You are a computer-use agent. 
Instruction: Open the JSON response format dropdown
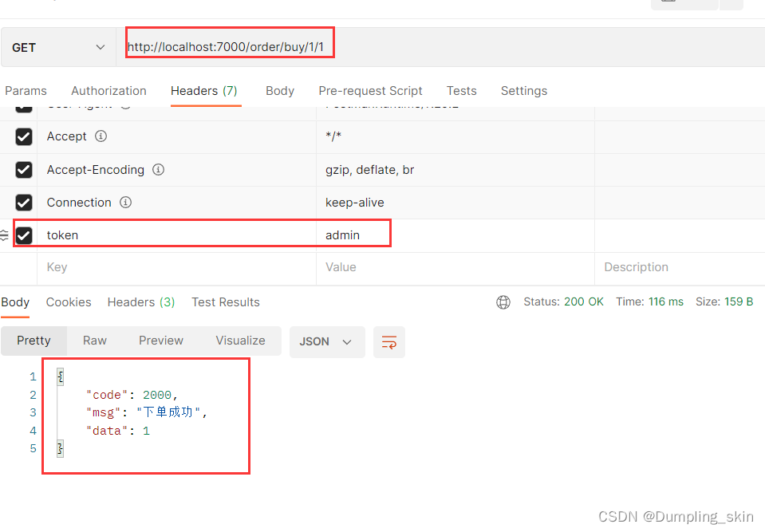point(327,341)
